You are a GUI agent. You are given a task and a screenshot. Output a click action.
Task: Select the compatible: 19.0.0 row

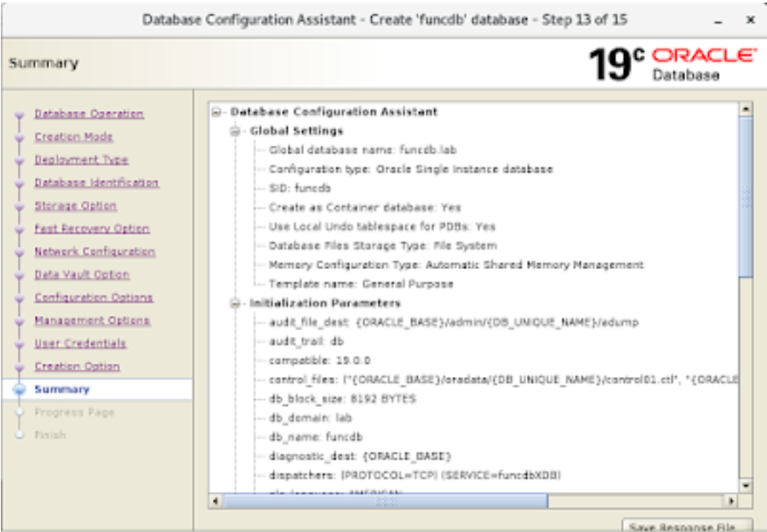(319, 360)
